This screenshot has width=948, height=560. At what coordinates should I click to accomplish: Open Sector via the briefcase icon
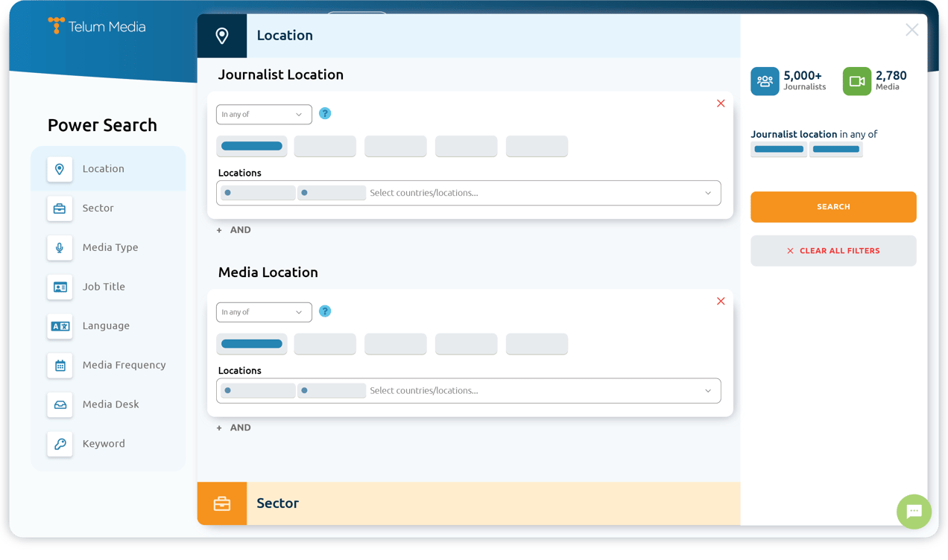point(60,209)
